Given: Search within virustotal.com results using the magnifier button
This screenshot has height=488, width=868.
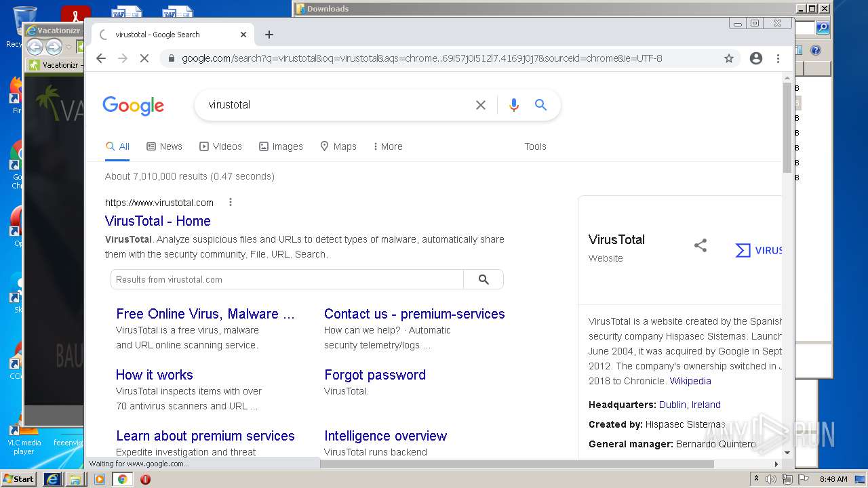Looking at the screenshot, I should (484, 279).
